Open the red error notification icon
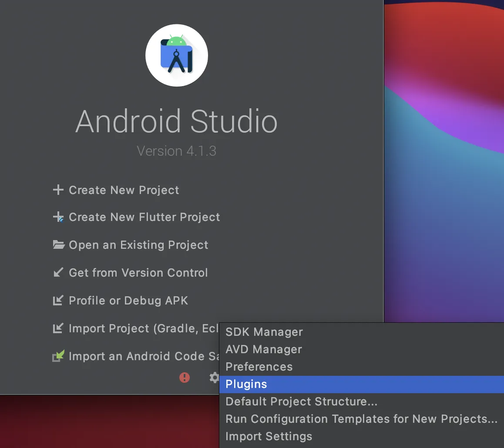The image size is (504, 448). pyautogui.click(x=185, y=378)
